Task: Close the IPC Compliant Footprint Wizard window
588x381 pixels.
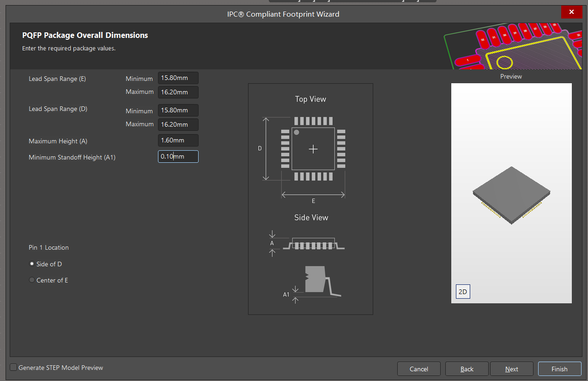Action: (572, 12)
